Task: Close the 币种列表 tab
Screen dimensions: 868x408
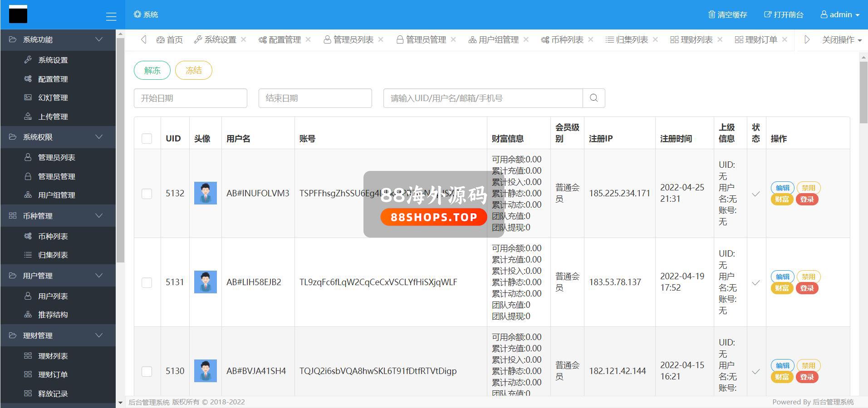Action: (591, 39)
